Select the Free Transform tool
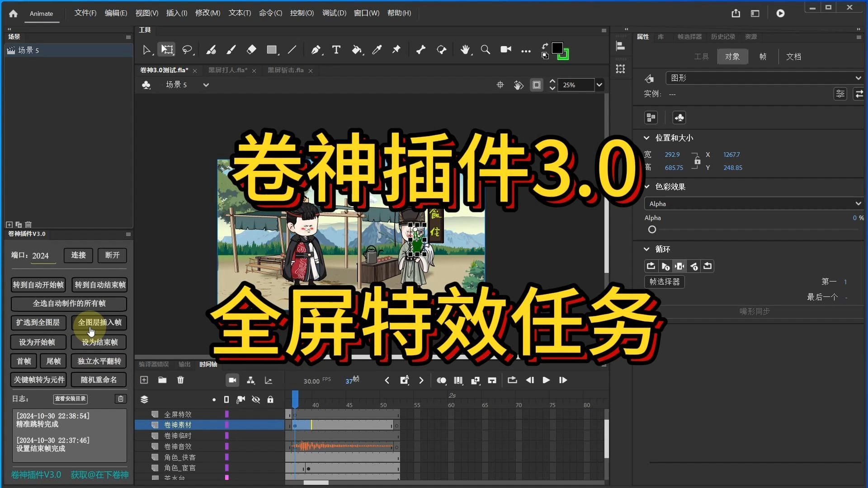The width and height of the screenshot is (868, 488). point(168,50)
